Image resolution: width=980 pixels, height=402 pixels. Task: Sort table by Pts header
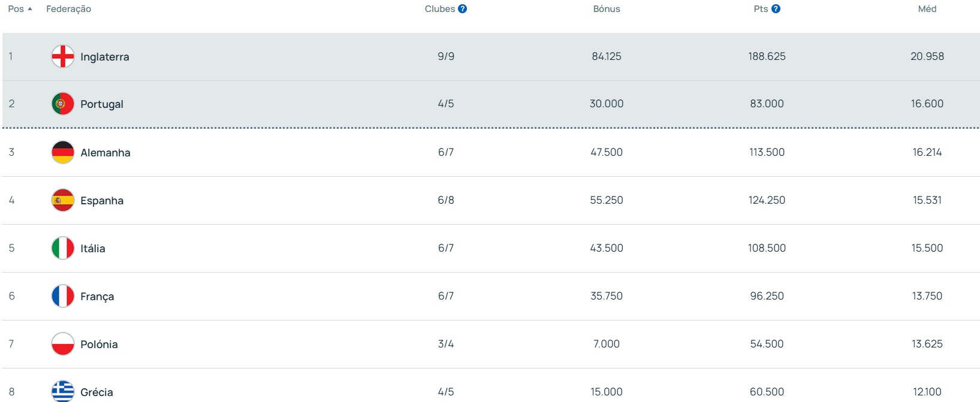761,9
